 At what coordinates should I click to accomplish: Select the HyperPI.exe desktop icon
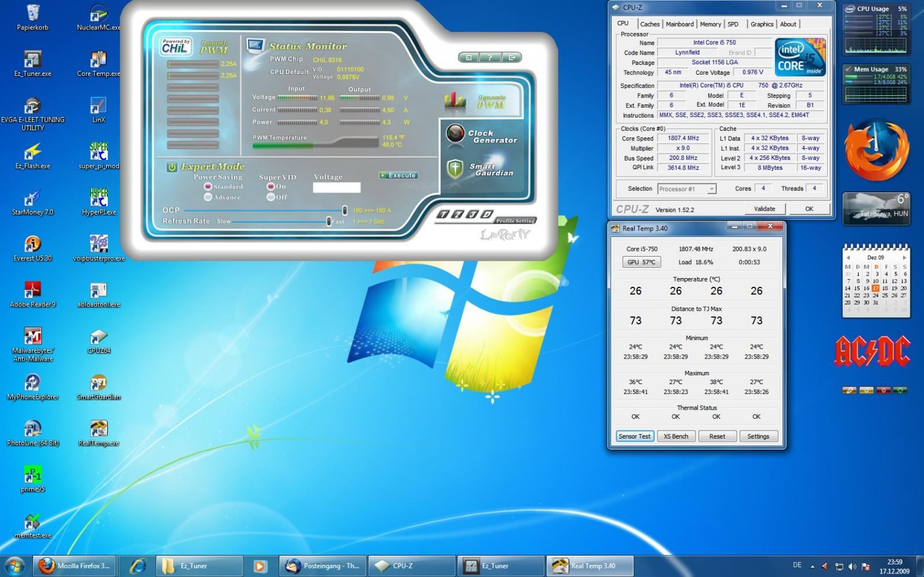(99, 203)
